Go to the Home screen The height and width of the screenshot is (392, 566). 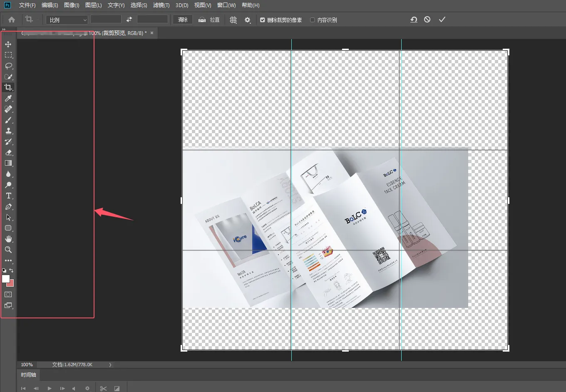12,20
